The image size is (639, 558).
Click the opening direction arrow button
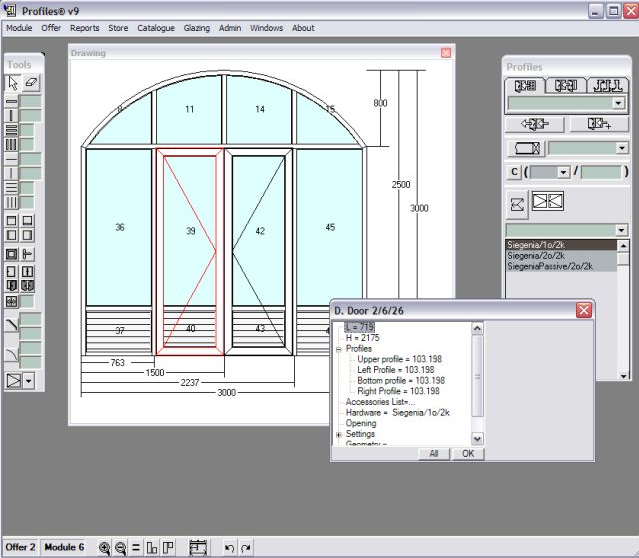(x=517, y=204)
